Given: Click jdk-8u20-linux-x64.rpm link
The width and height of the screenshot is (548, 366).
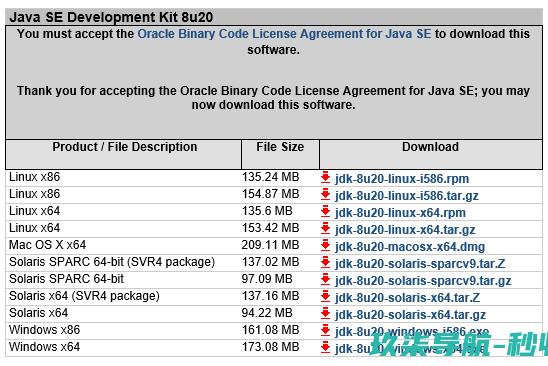Looking at the screenshot, I should coord(400,213).
